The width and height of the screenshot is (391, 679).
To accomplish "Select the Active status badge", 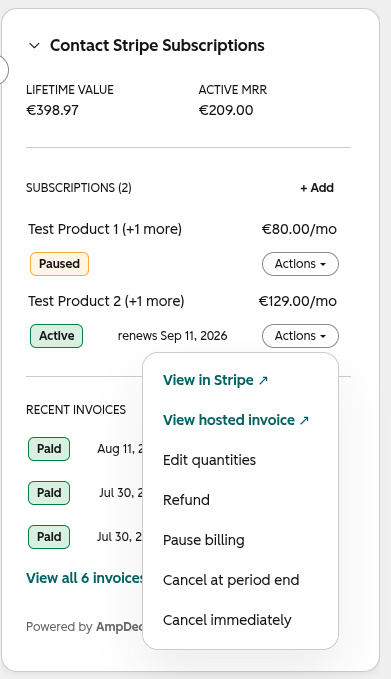I will click(x=56, y=336).
